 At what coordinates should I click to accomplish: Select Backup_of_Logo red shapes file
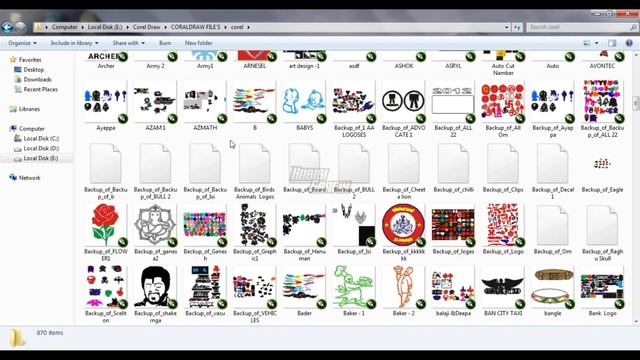503,225
